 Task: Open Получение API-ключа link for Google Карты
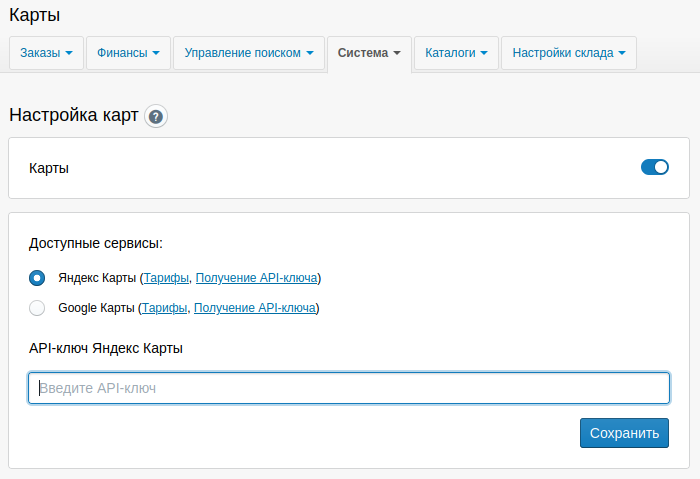tap(255, 308)
